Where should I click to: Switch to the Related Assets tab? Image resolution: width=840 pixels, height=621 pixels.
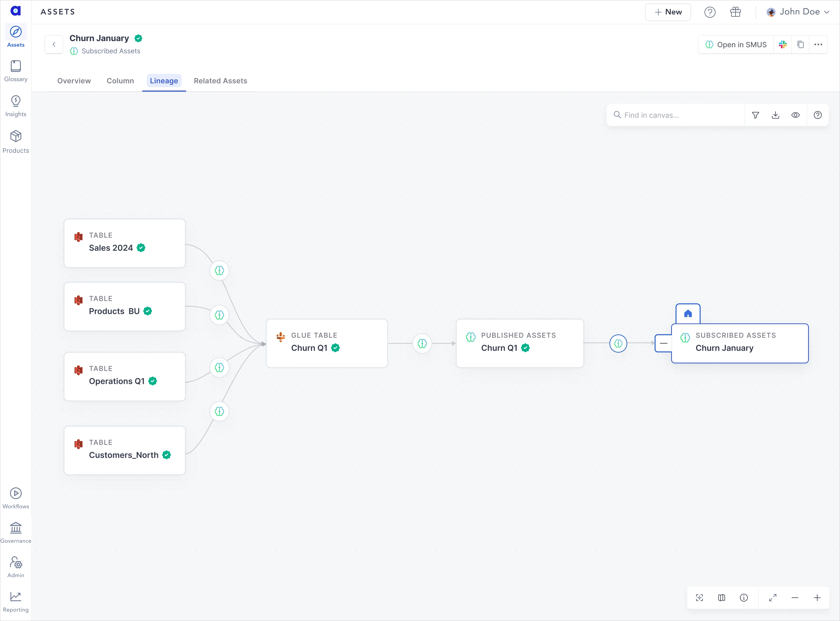point(220,81)
